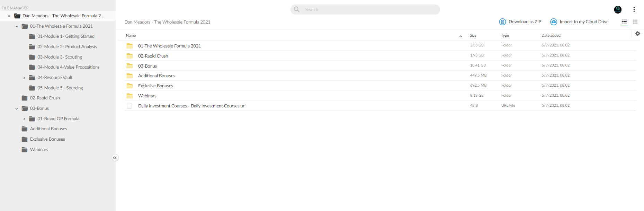Click the search magnifier icon
Image resolution: width=644 pixels, height=211 pixels.
pos(297,9)
